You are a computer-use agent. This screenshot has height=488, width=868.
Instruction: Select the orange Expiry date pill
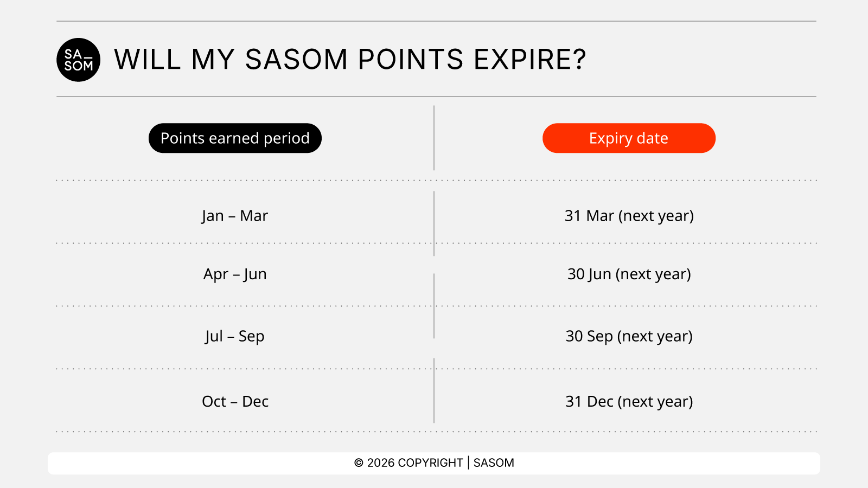click(x=629, y=138)
